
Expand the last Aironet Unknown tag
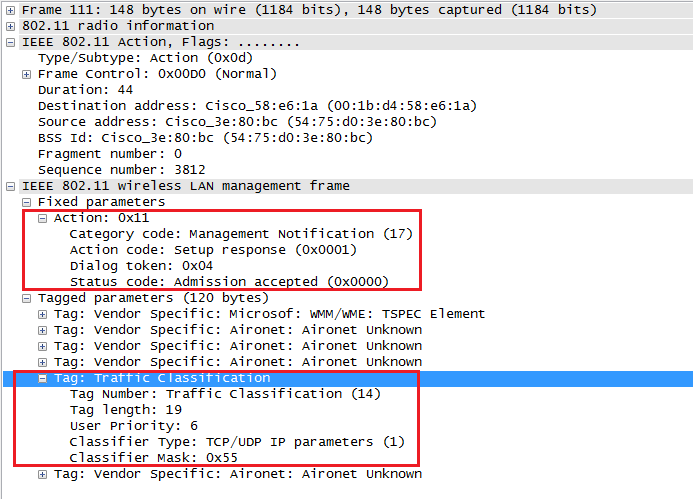(x=43, y=474)
